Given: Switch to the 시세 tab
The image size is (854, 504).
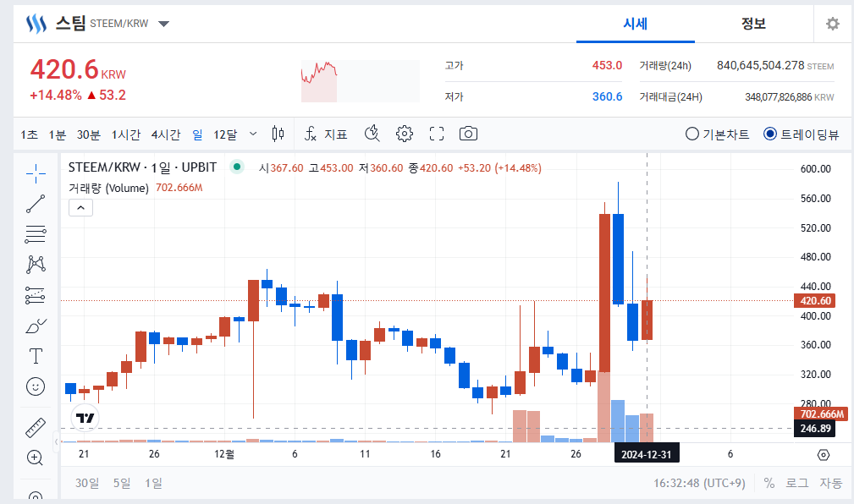Looking at the screenshot, I should click(636, 24).
